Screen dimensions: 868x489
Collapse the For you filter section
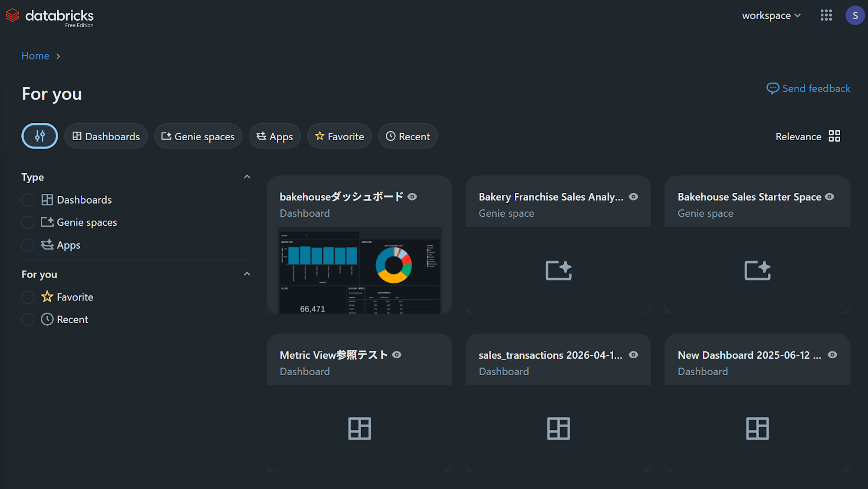pyautogui.click(x=247, y=274)
